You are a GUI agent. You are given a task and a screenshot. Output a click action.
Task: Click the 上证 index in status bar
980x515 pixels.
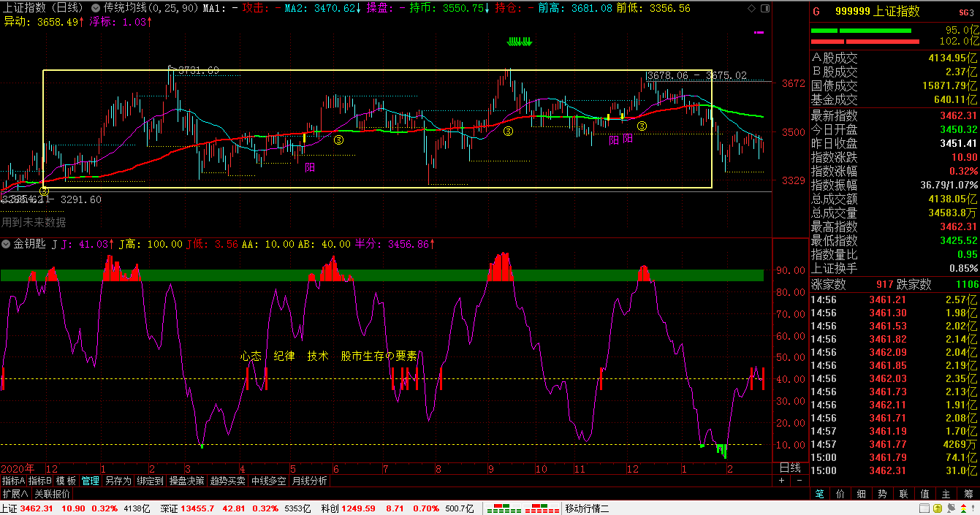pyautogui.click(x=75, y=508)
